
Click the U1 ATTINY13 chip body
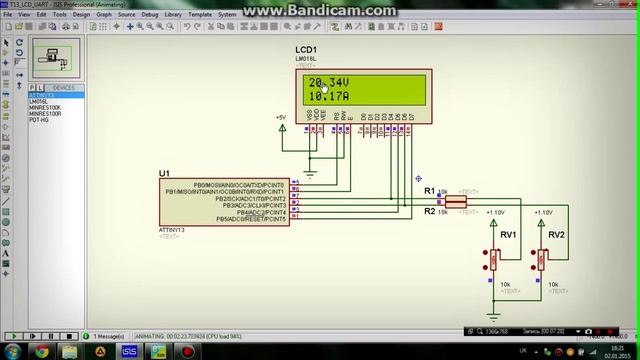[224, 202]
